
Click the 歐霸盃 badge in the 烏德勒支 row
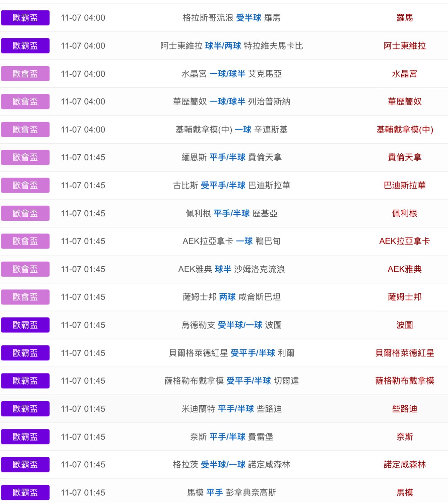click(25, 325)
